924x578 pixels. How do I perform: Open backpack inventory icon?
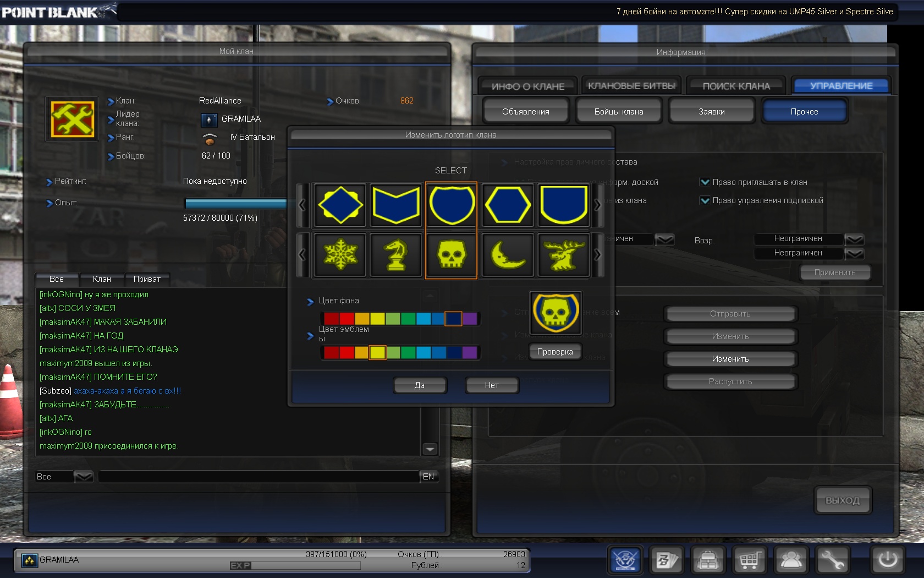point(708,560)
